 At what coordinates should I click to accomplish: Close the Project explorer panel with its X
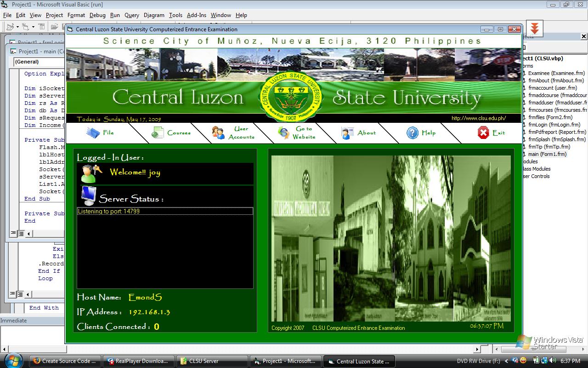[584, 37]
